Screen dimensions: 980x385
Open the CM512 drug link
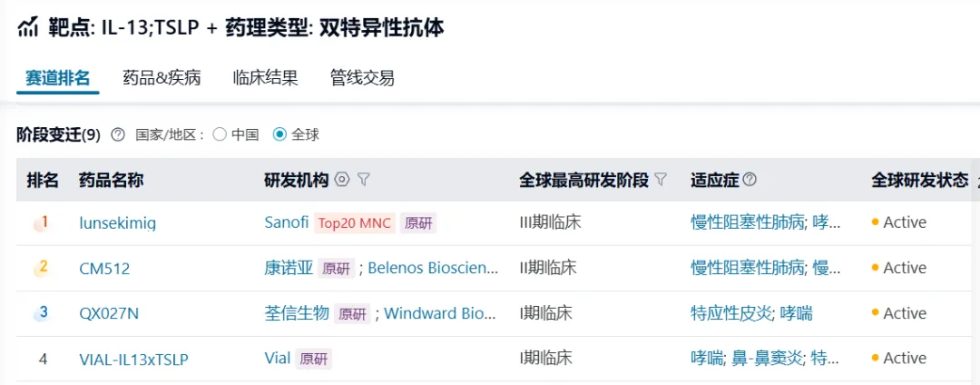point(104,268)
